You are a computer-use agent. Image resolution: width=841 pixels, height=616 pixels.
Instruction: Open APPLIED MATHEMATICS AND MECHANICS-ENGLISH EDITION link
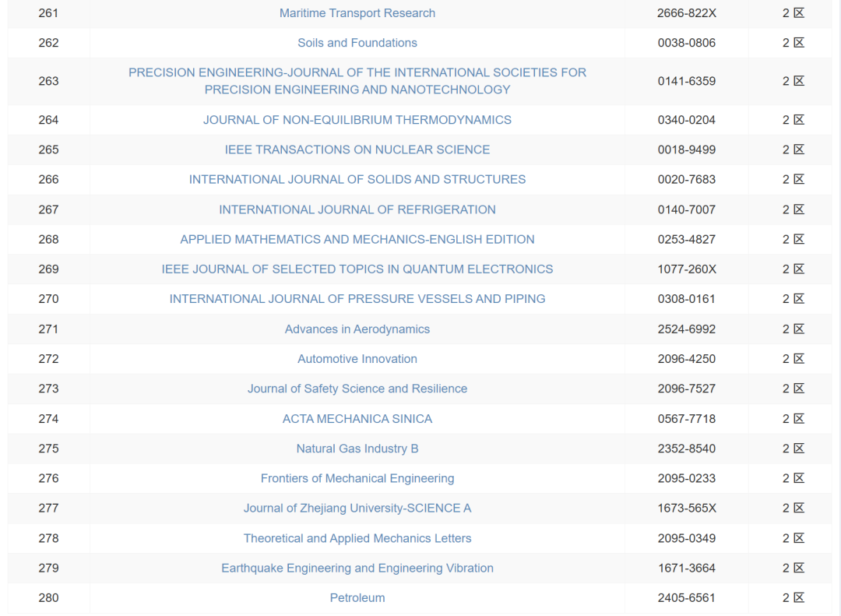point(357,239)
